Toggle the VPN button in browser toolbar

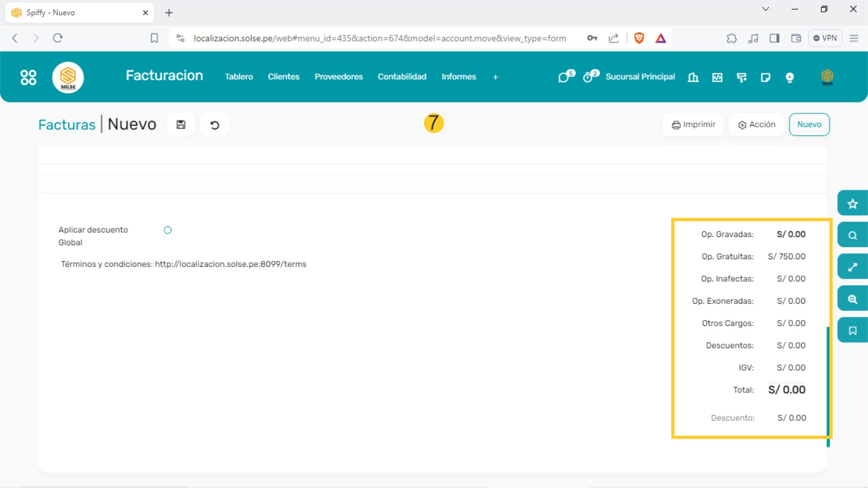[x=825, y=38]
